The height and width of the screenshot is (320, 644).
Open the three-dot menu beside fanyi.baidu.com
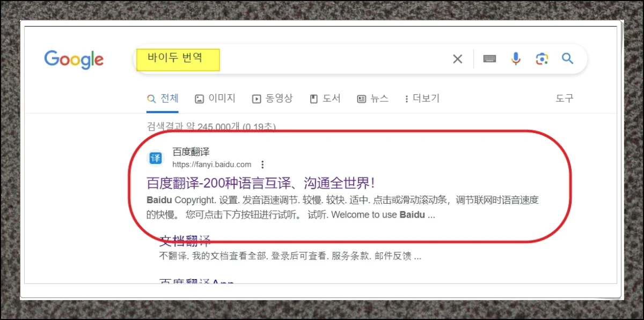point(262,165)
